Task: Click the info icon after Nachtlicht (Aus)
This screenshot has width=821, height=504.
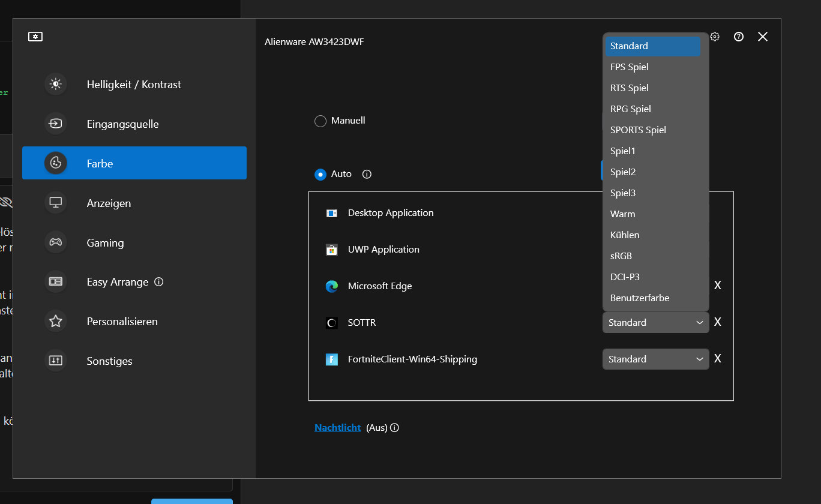Action: tap(394, 428)
